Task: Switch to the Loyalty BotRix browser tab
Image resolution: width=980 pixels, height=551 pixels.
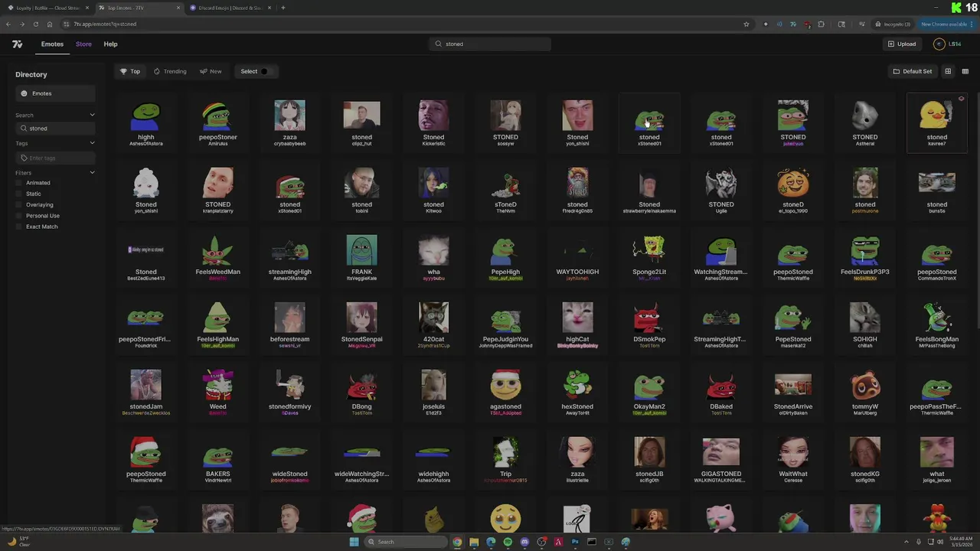Action: [x=47, y=8]
